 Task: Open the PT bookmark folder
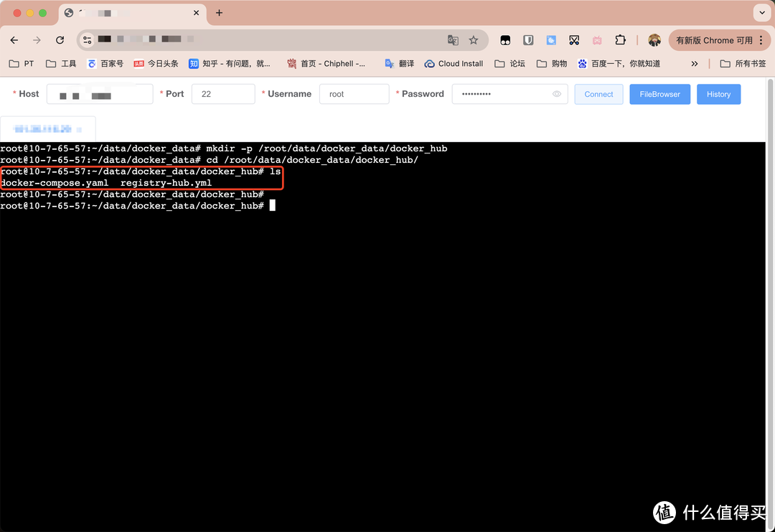click(x=22, y=64)
